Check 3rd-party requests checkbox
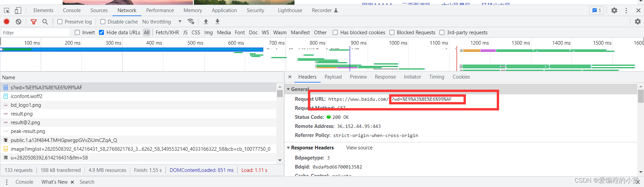Screen dimensions: 644x187 pyautogui.click(x=442, y=32)
